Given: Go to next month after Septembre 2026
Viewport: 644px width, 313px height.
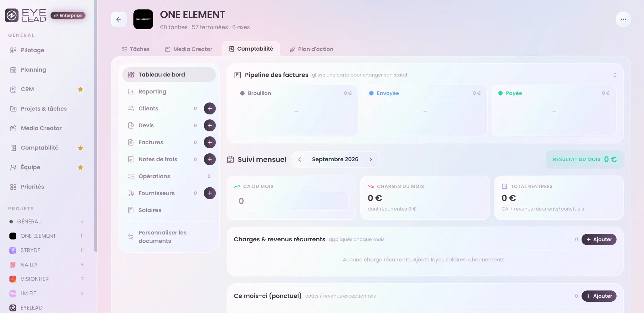Looking at the screenshot, I should click(x=371, y=159).
